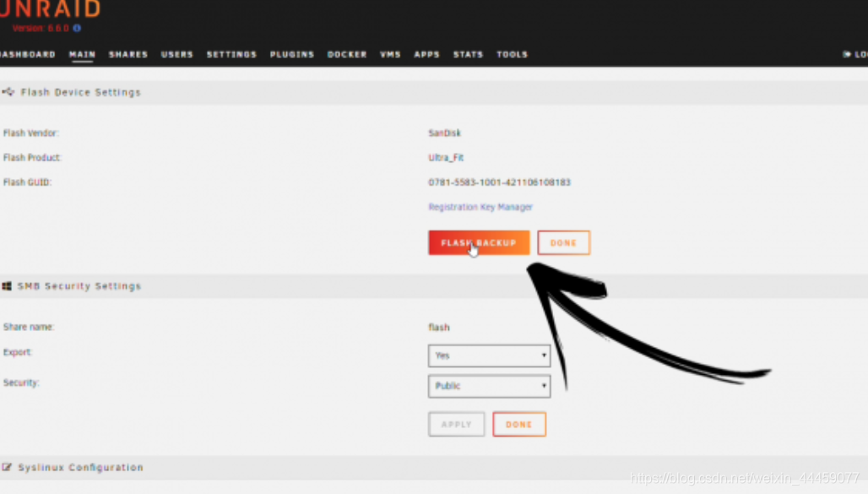Viewport: 868px width, 494px height.
Task: Switch to the Docker tab
Action: point(346,54)
